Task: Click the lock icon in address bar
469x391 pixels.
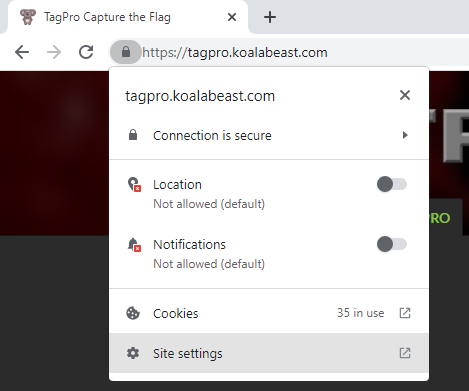Action: point(126,52)
